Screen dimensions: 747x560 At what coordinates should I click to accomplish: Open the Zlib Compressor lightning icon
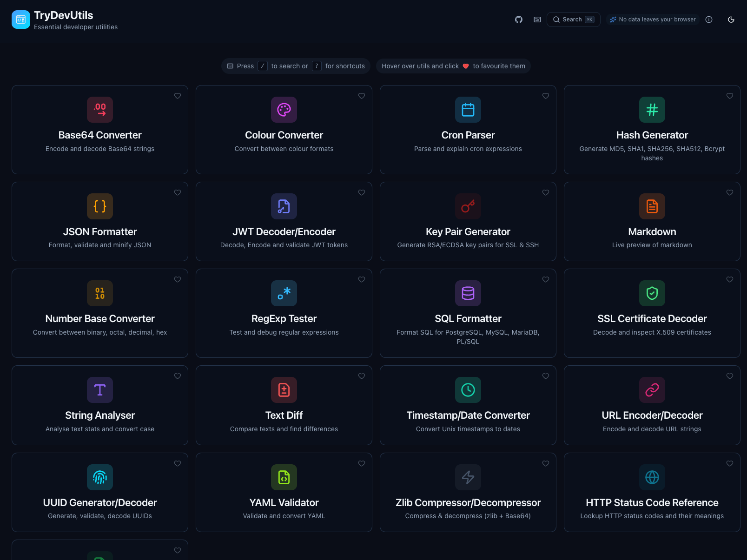click(468, 477)
